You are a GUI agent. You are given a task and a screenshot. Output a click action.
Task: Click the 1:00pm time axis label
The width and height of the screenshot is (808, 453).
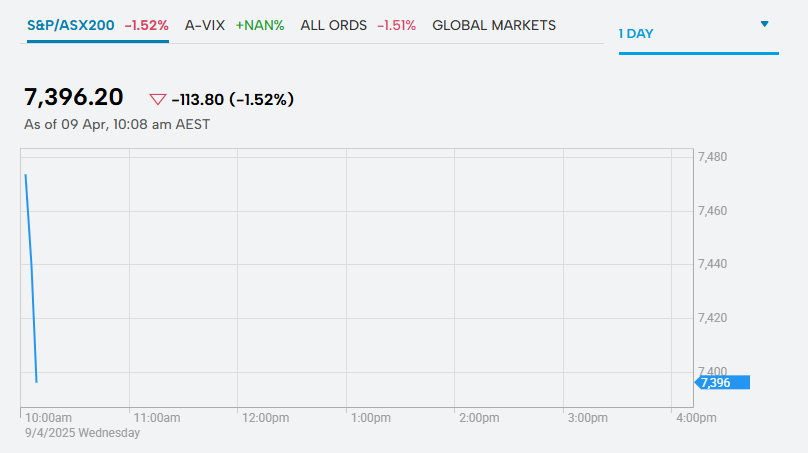point(371,417)
